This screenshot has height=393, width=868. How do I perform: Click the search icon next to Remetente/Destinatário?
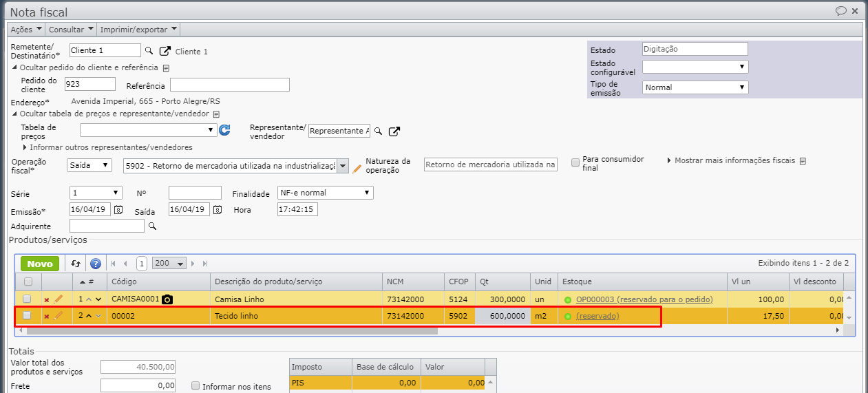(149, 51)
